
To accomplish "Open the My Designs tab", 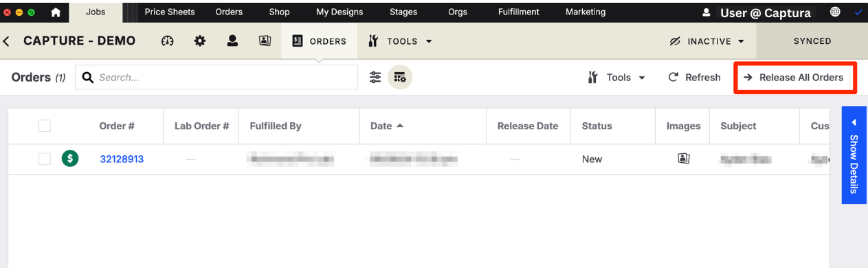I will pyautogui.click(x=340, y=12).
